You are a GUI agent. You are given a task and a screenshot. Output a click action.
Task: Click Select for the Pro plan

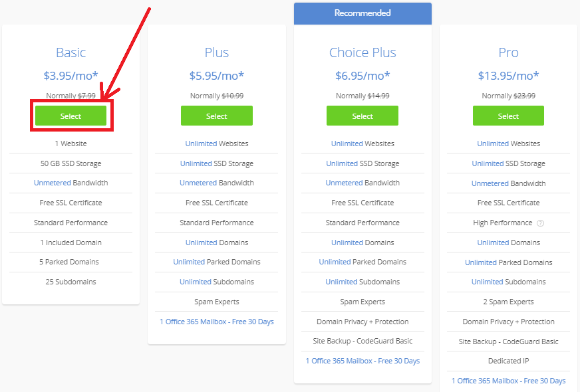[508, 116]
